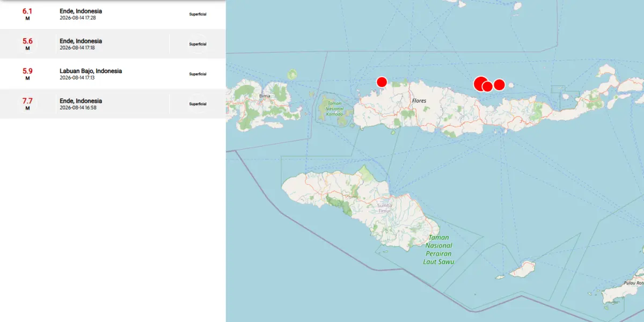Click the Sumba Timur label on map
The width and height of the screenshot is (644, 322).
(384, 208)
